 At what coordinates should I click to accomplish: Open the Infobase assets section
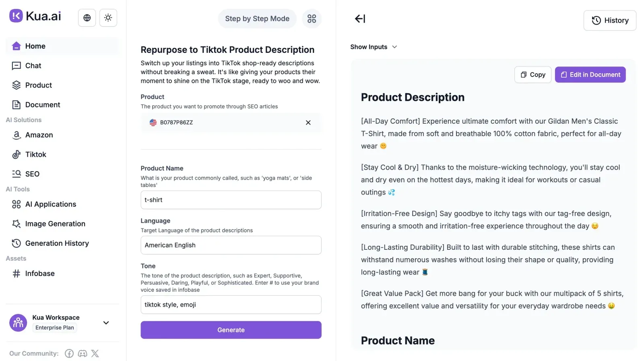39,273
